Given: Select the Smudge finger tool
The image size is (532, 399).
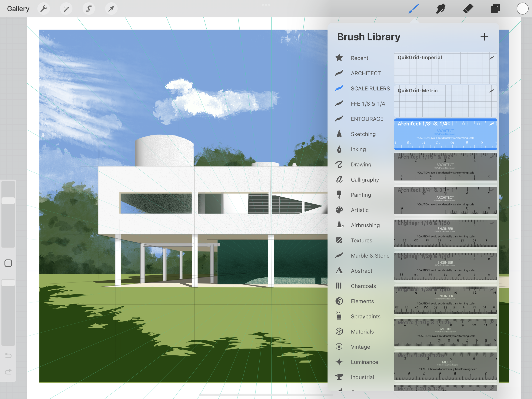Looking at the screenshot, I should (x=441, y=9).
